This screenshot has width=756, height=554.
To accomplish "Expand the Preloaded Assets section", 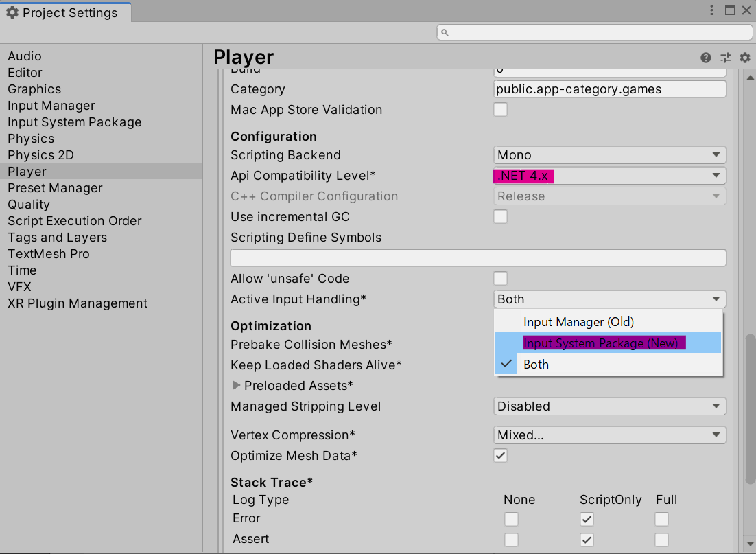I will [236, 385].
